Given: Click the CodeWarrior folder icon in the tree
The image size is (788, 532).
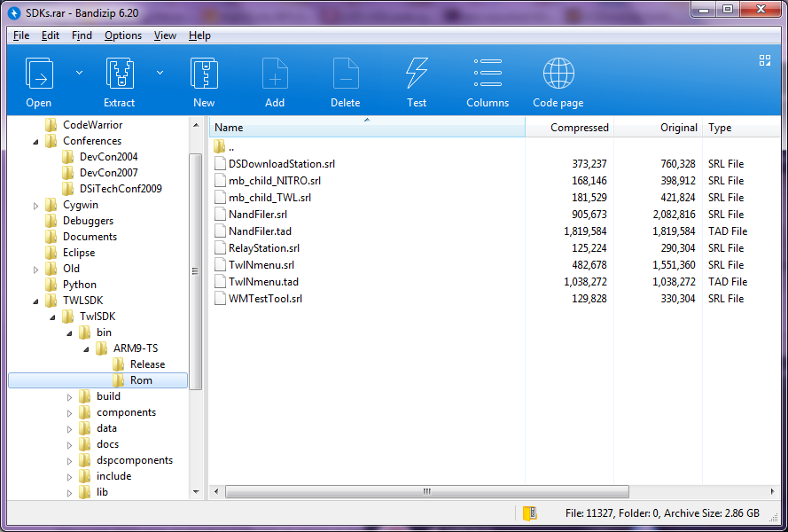Looking at the screenshot, I should (x=51, y=125).
